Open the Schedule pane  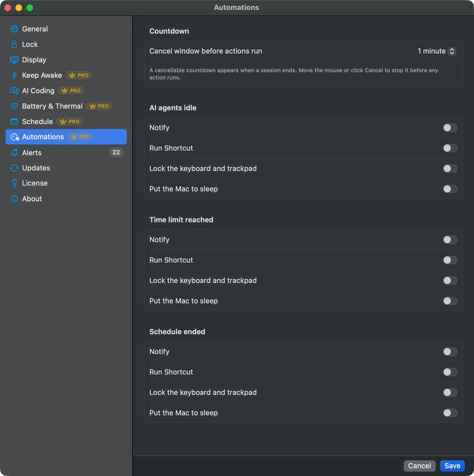[x=66, y=122]
